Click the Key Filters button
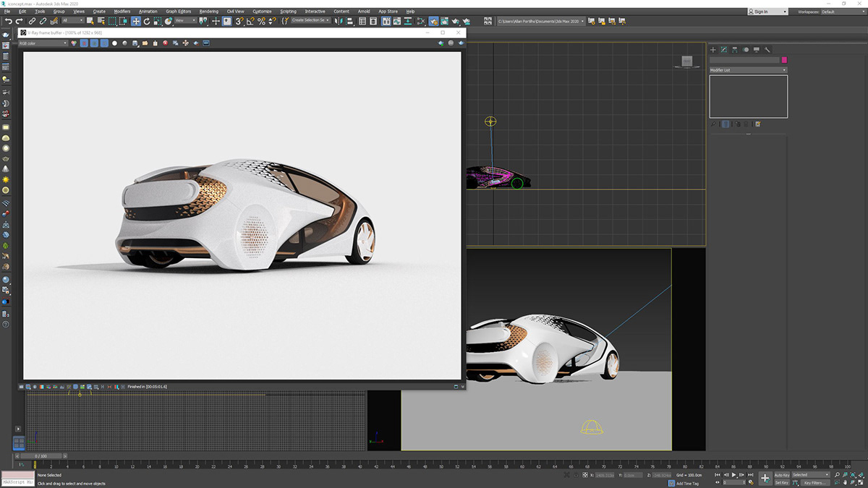Image resolution: width=868 pixels, height=488 pixels. pyautogui.click(x=815, y=482)
